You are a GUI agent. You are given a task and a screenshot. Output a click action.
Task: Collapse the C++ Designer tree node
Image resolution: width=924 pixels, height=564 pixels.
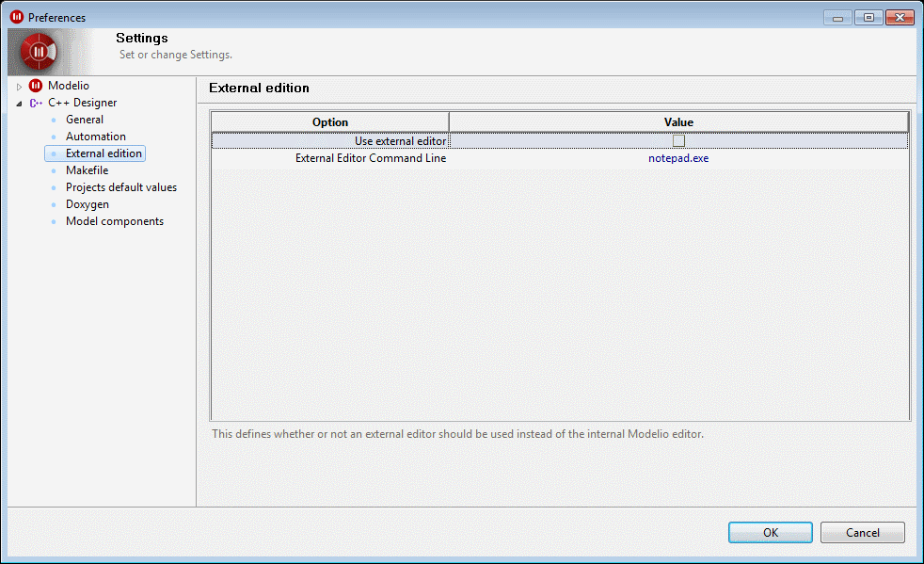pyautogui.click(x=19, y=104)
